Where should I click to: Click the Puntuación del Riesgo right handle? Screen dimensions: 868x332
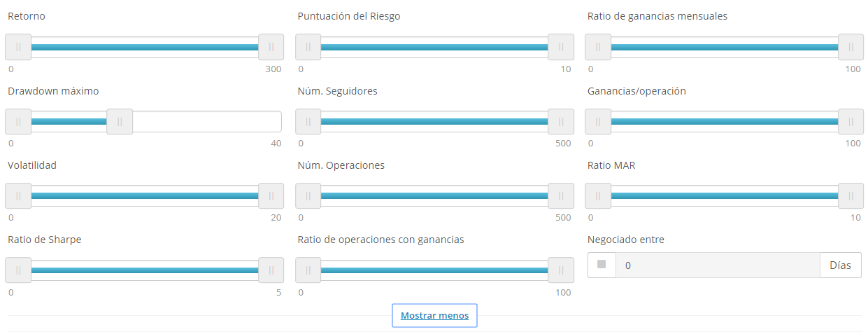pos(561,47)
